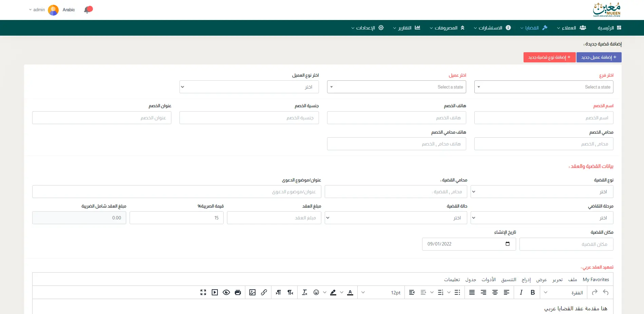Viewport: 644px width, 314px height.
Task: Toggle center text alignment
Action: (495, 293)
